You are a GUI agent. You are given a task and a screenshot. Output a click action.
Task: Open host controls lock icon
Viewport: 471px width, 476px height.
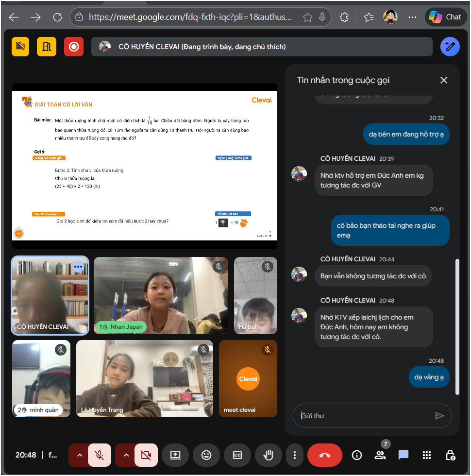click(x=450, y=455)
